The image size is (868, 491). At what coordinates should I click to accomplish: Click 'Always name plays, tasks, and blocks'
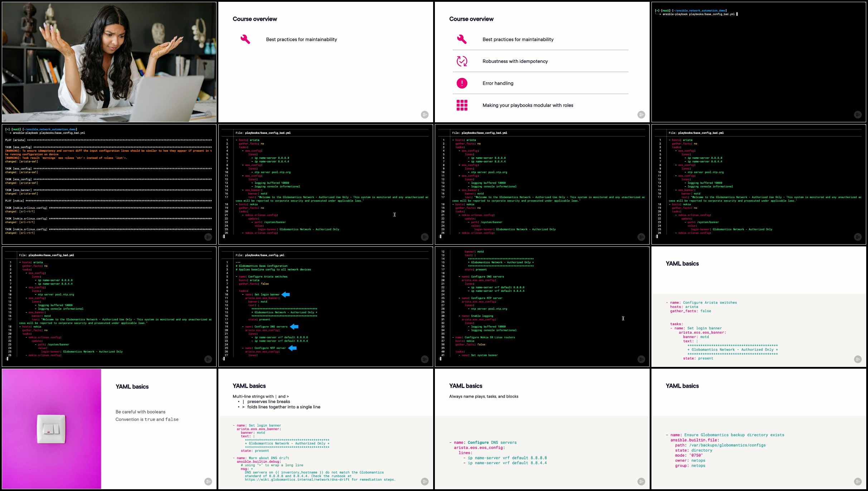pyautogui.click(x=484, y=396)
